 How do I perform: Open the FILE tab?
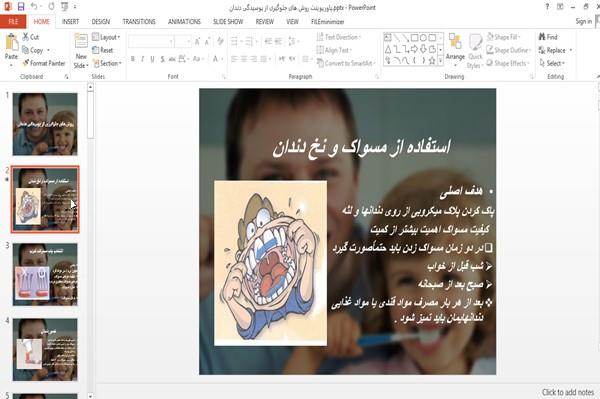(x=13, y=21)
